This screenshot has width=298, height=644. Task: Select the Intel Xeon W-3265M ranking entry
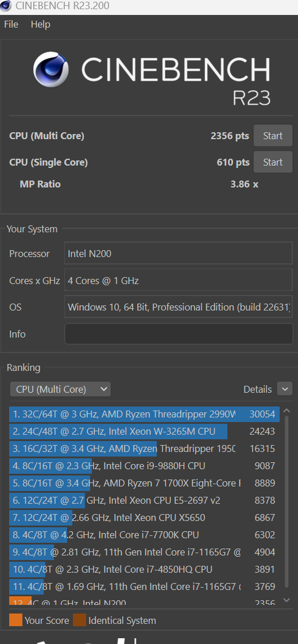[x=144, y=431]
